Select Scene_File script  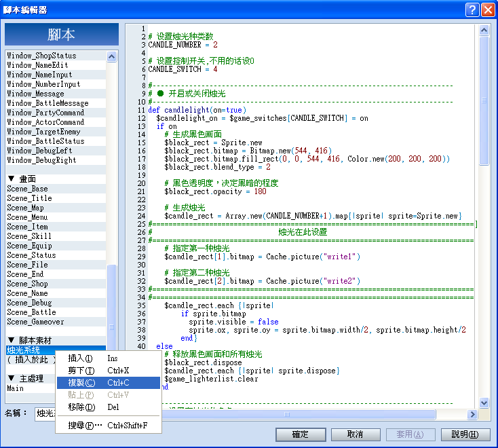[56, 265]
